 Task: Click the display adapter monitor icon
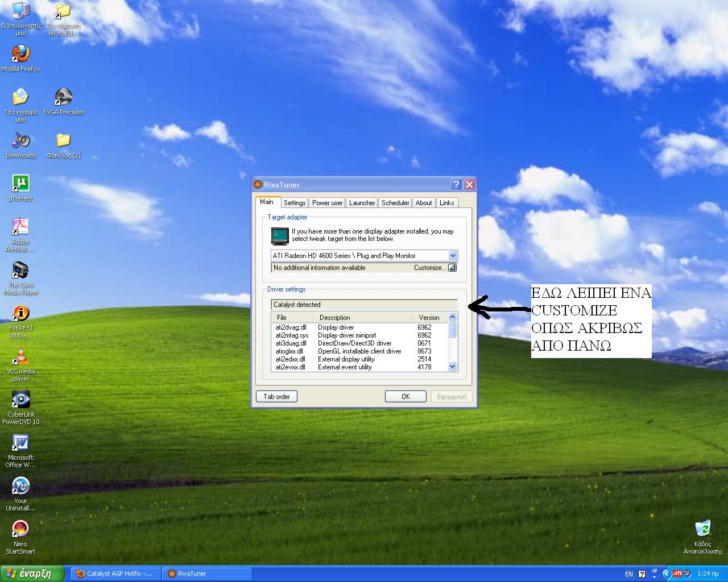point(280,235)
